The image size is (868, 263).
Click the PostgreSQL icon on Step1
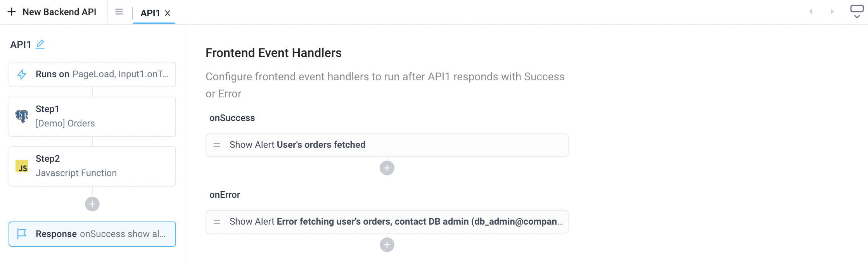pos(21,116)
